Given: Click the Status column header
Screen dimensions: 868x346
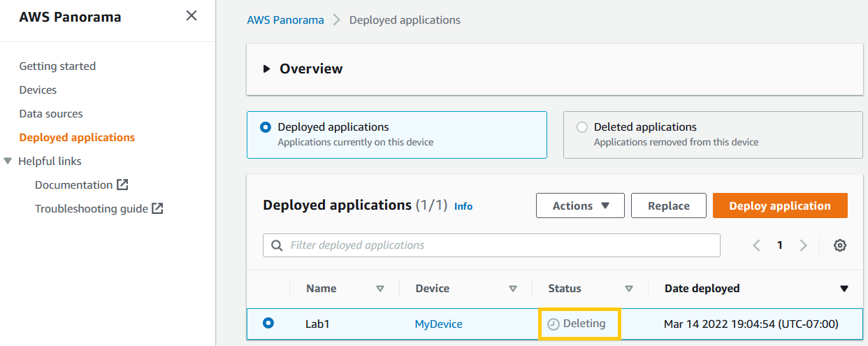Looking at the screenshot, I should pyautogui.click(x=565, y=288).
